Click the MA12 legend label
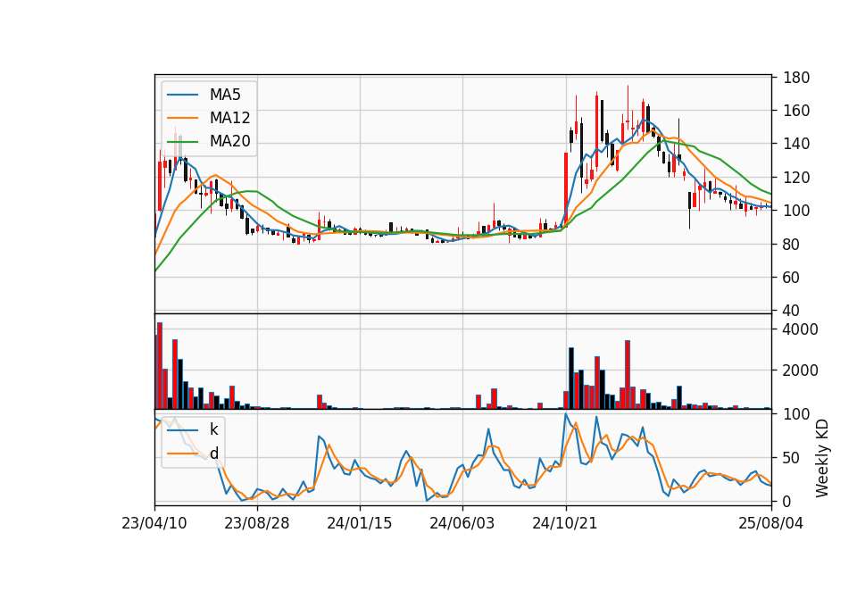857x616 pixels. [229, 118]
